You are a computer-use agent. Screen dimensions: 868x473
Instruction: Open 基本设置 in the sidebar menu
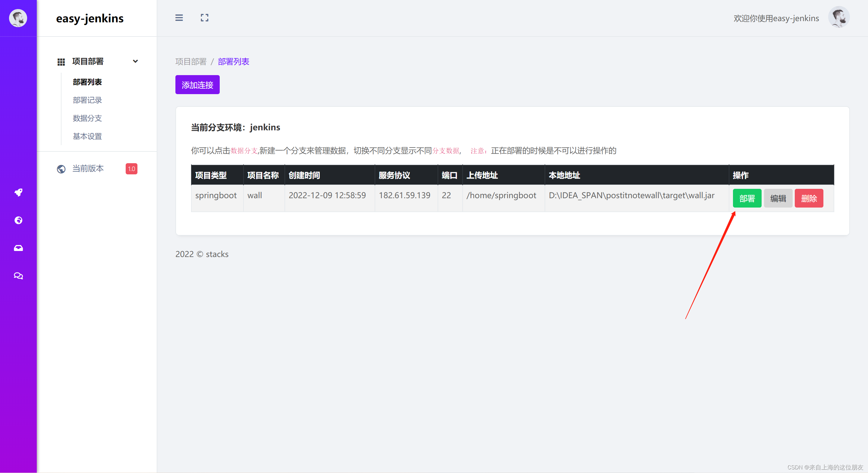(x=87, y=136)
